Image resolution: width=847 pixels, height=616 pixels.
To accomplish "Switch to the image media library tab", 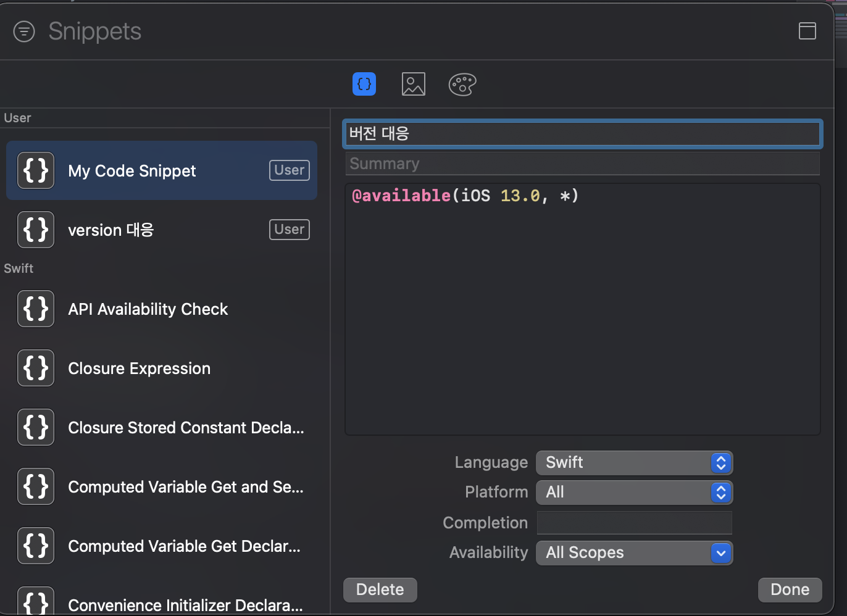I will tap(414, 84).
